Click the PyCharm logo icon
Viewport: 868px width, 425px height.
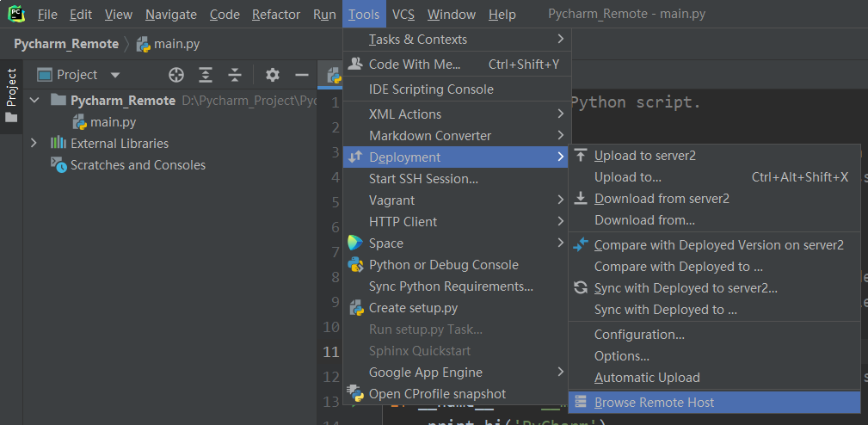[16, 15]
